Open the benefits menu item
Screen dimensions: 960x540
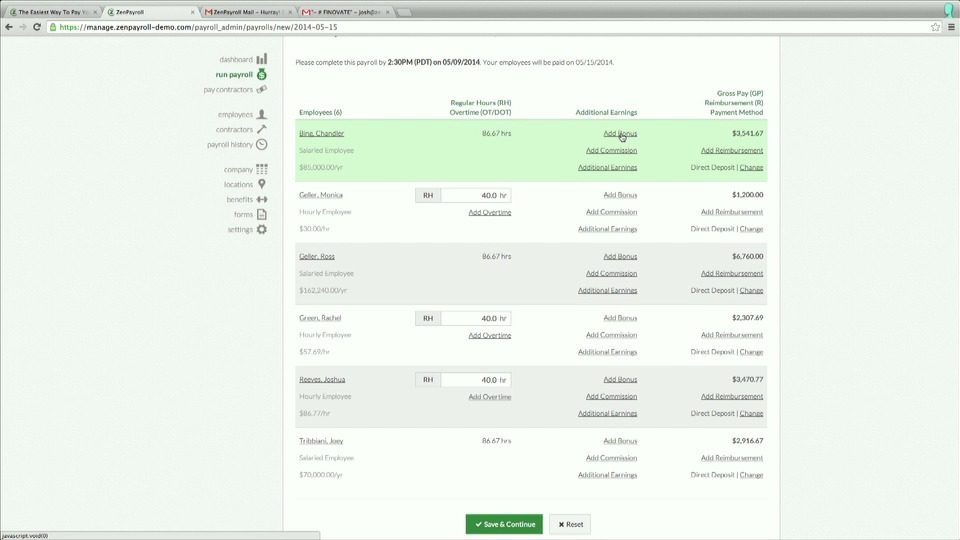(x=239, y=200)
